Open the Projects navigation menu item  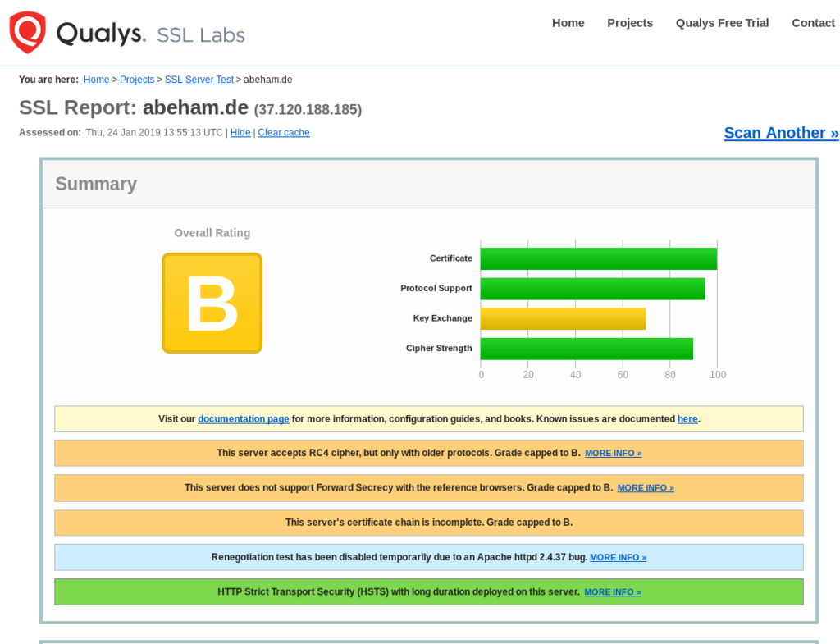point(629,23)
